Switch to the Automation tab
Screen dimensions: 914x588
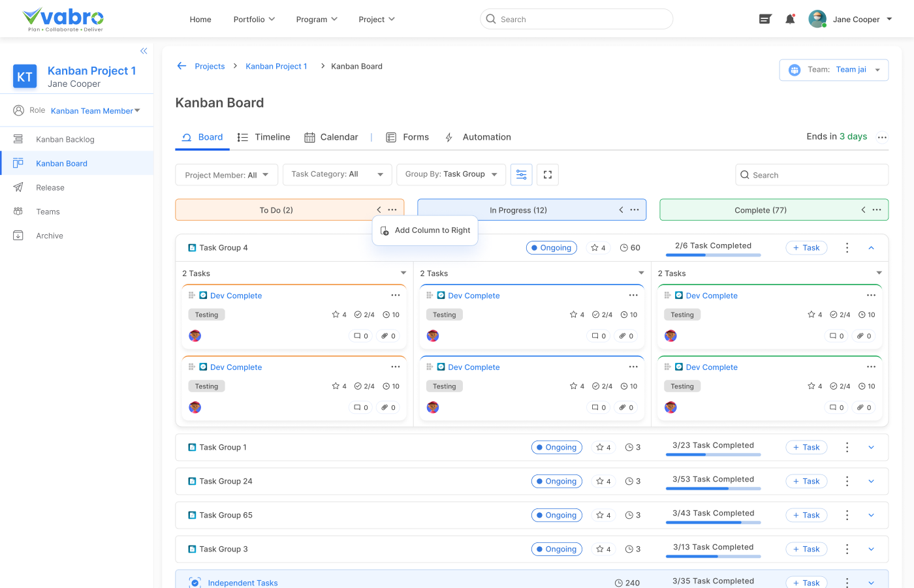point(478,137)
